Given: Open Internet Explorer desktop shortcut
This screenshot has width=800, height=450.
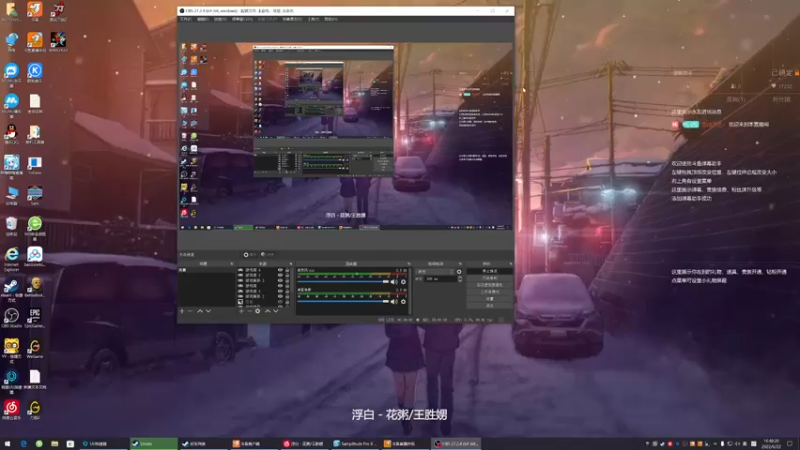Looking at the screenshot, I should point(11,257).
